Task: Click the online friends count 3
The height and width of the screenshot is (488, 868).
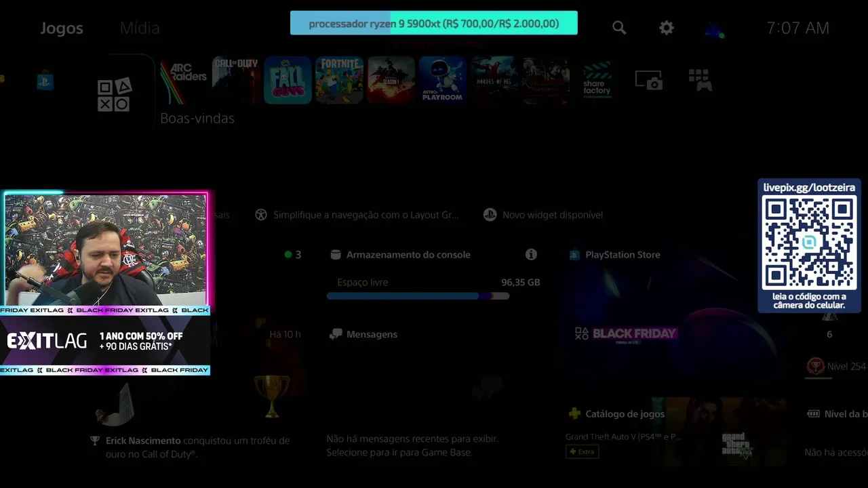Action: point(293,255)
